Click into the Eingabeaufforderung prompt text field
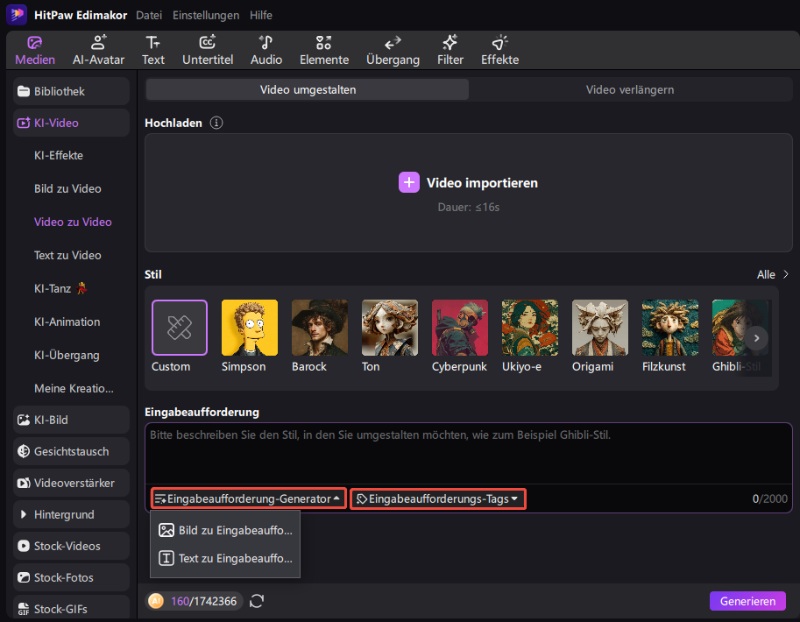Viewport: 800px width, 622px height. [468, 455]
